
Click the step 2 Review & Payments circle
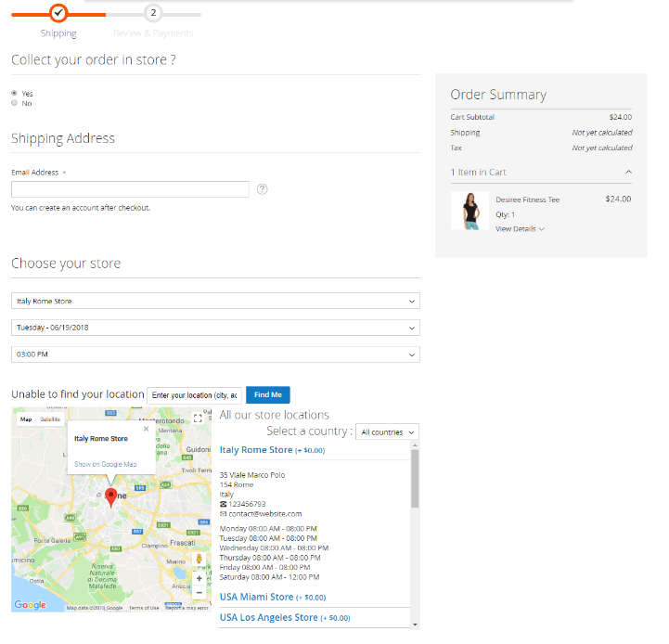(153, 13)
